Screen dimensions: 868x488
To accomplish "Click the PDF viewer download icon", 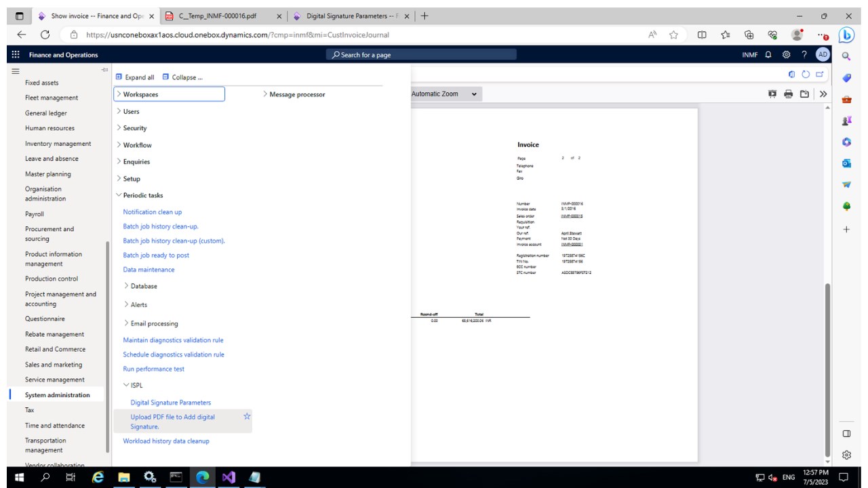I will 804,94.
